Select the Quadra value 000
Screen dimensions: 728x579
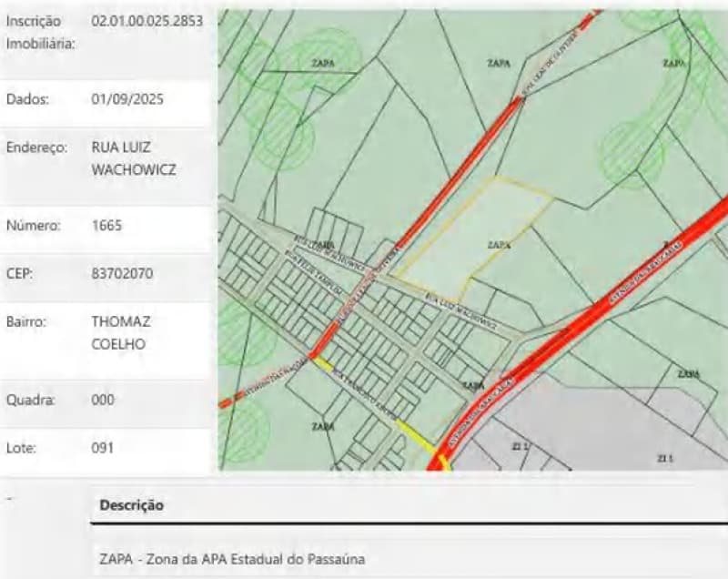[x=103, y=400]
